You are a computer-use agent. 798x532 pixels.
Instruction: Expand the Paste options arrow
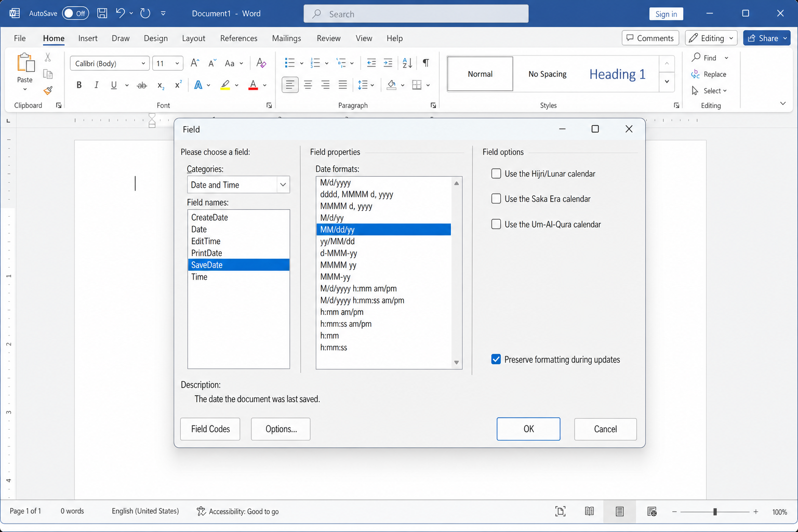[x=25, y=90]
